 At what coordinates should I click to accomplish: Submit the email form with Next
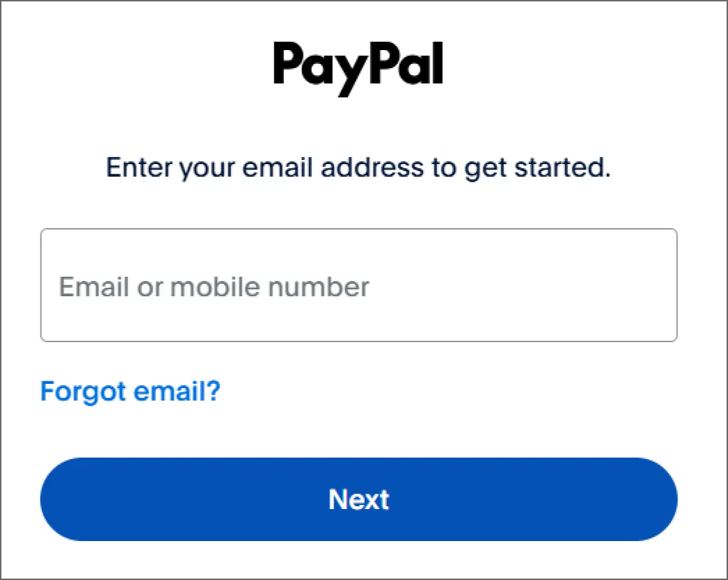[359, 499]
